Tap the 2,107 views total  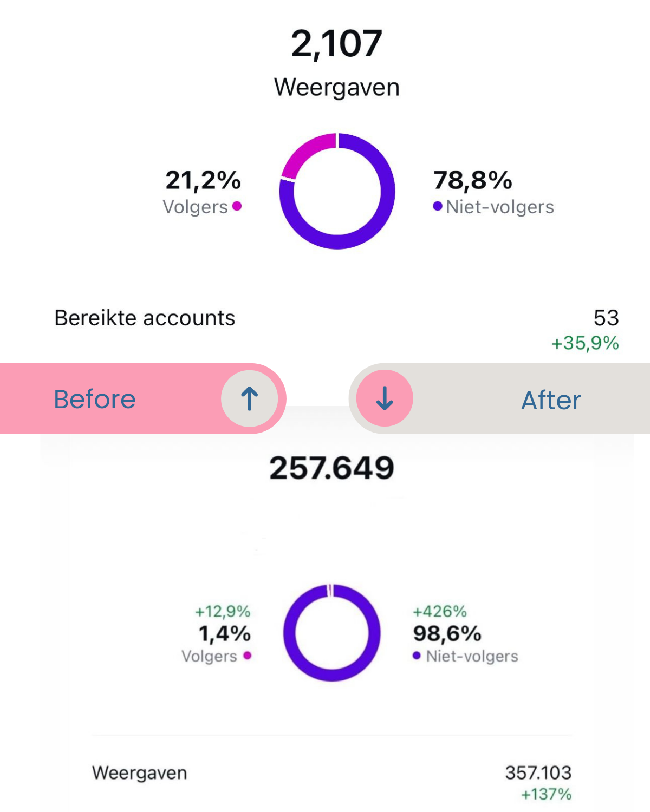pos(336,44)
